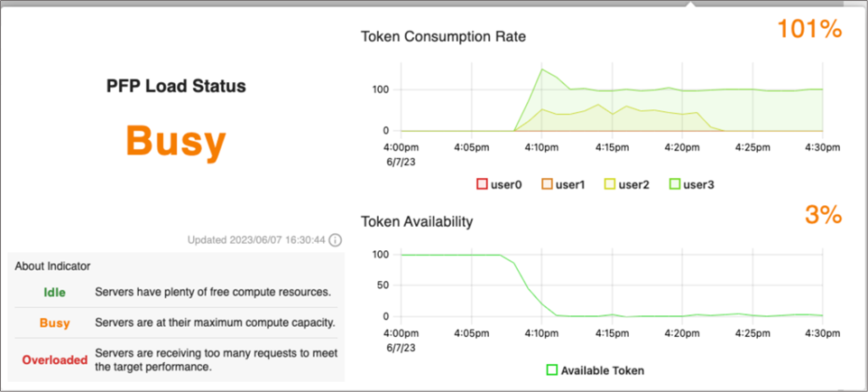The image size is (868, 392).
Task: Click the 4:30pm label on the Token Availability axis
Action: pos(821,333)
